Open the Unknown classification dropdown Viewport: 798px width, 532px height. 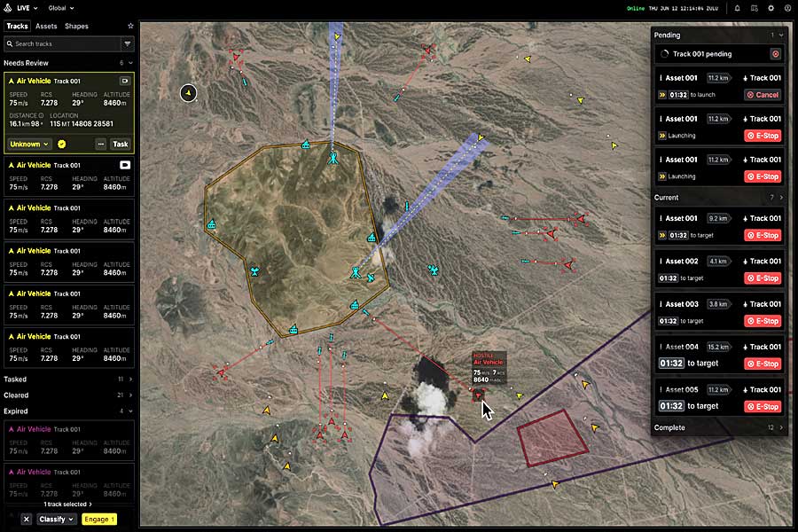pyautogui.click(x=29, y=144)
